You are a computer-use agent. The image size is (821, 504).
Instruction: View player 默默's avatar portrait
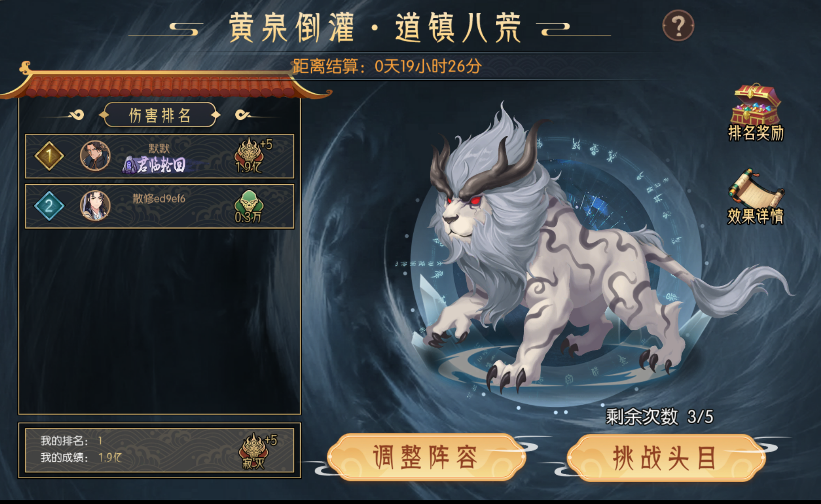[x=95, y=156]
